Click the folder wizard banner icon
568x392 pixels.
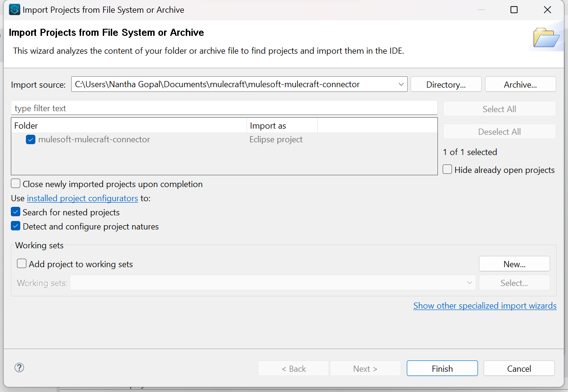[x=546, y=38]
